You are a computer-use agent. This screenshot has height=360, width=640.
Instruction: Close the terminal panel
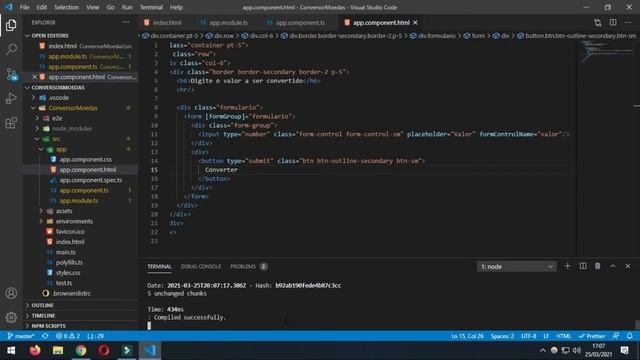coord(628,266)
